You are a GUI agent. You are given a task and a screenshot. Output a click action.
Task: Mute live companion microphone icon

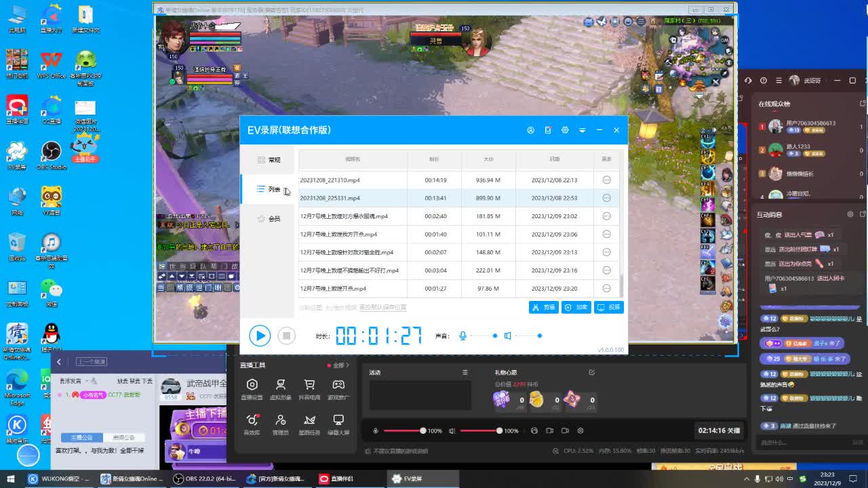tap(376, 430)
